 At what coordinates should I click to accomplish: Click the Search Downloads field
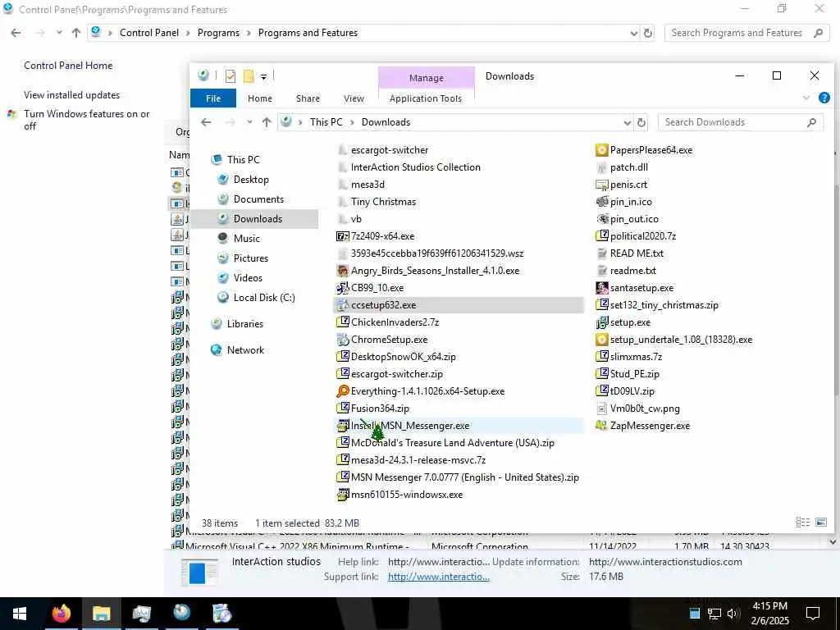coord(741,123)
